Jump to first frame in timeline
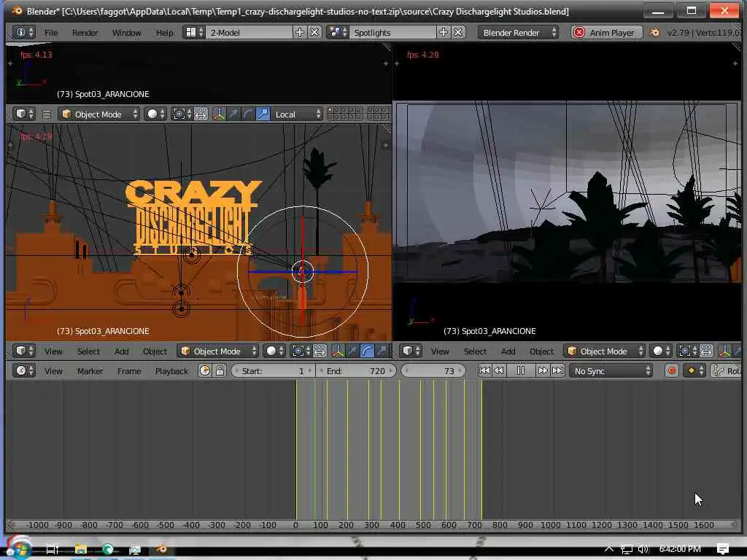 484,370
